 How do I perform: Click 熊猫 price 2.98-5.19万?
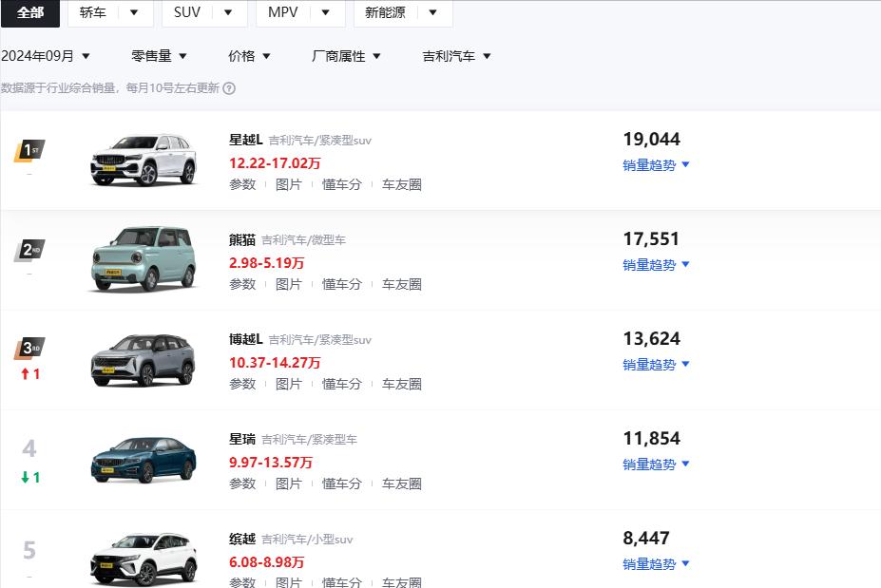point(266,263)
